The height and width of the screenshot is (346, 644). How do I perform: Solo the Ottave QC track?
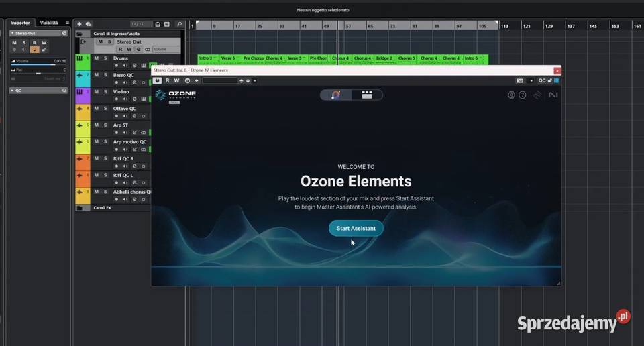pyautogui.click(x=105, y=109)
